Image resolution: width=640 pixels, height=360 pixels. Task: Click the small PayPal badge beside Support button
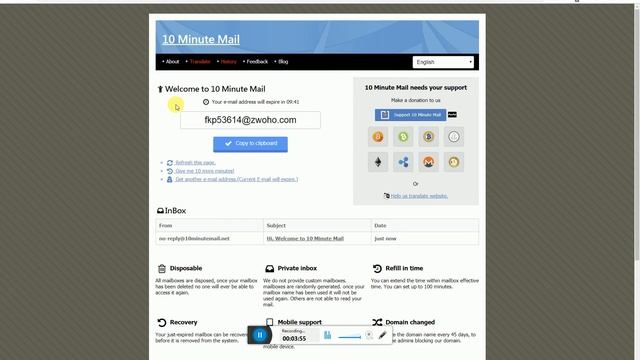(x=452, y=115)
